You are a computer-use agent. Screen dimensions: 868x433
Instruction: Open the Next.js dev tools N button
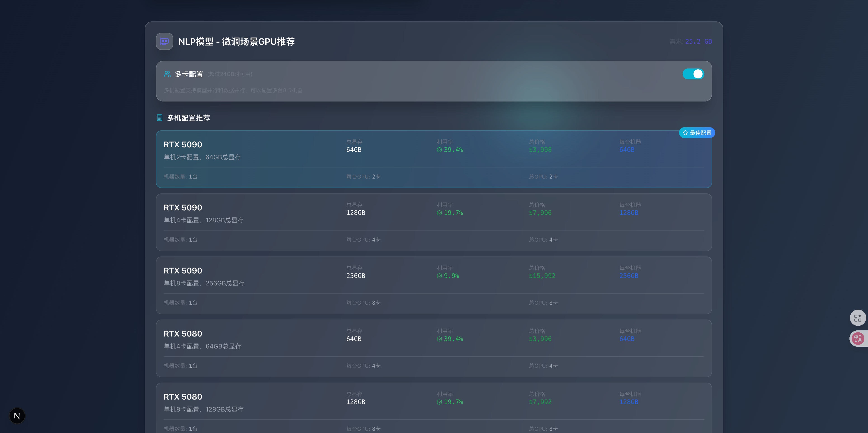tap(17, 416)
